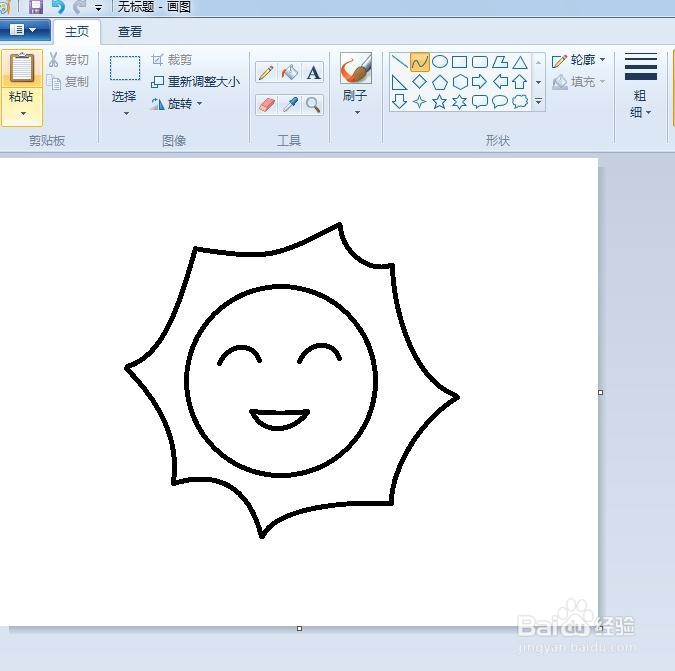675x671 pixels.
Task: Select the Curve shape
Action: 420,62
